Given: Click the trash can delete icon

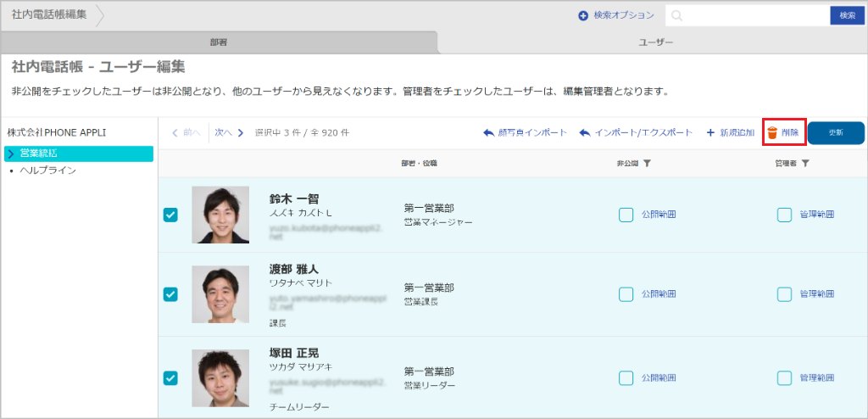Looking at the screenshot, I should [x=772, y=133].
